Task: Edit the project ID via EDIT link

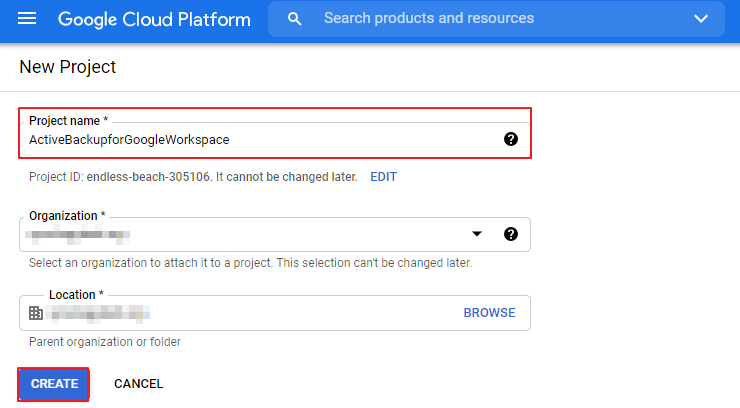Action: click(x=383, y=177)
